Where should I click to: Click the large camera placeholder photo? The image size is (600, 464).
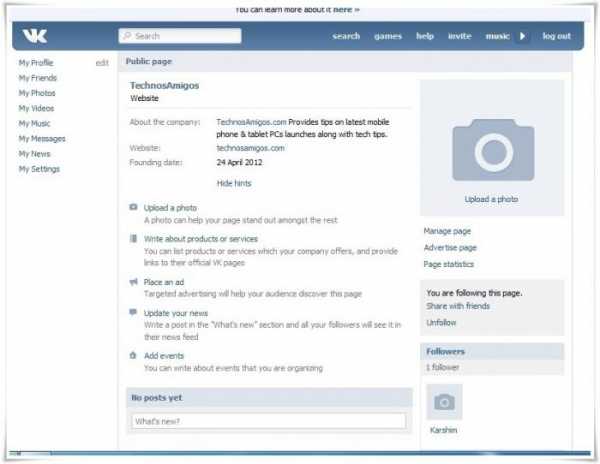click(x=492, y=148)
